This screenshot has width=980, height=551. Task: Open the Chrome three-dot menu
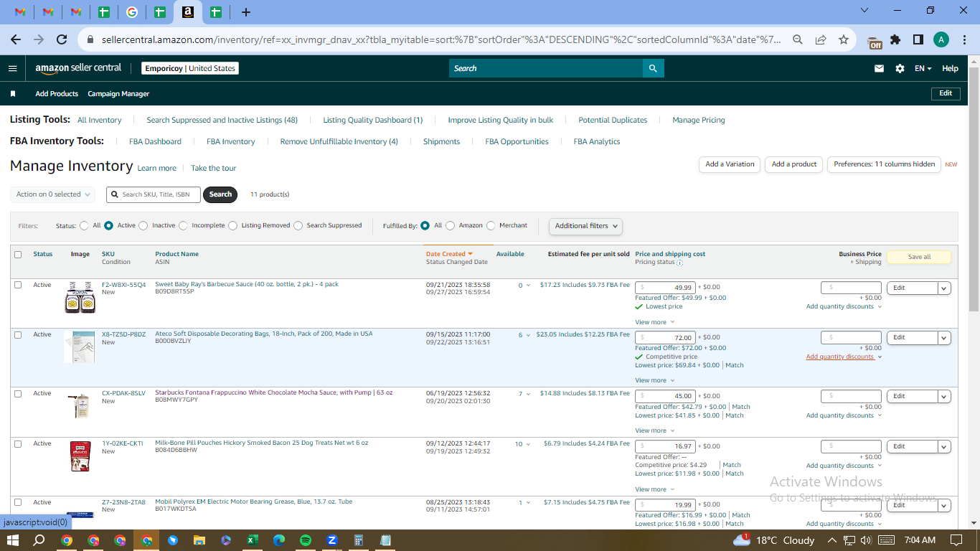tap(964, 39)
